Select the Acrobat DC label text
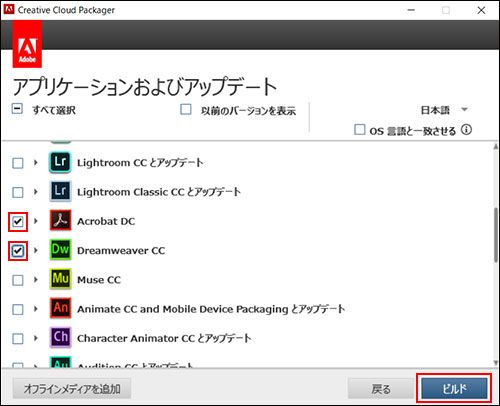The image size is (500, 406). (106, 221)
